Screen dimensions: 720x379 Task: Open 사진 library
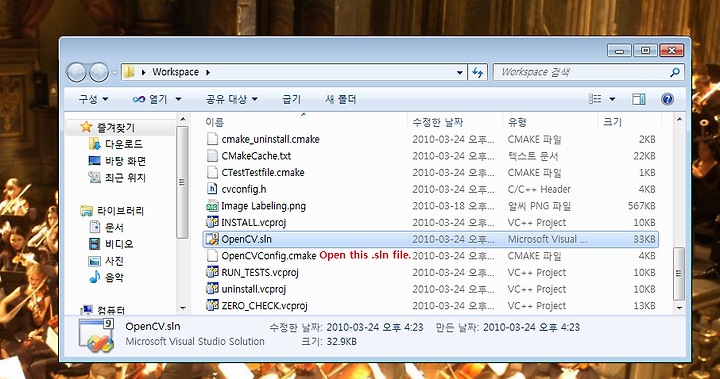[x=114, y=260]
